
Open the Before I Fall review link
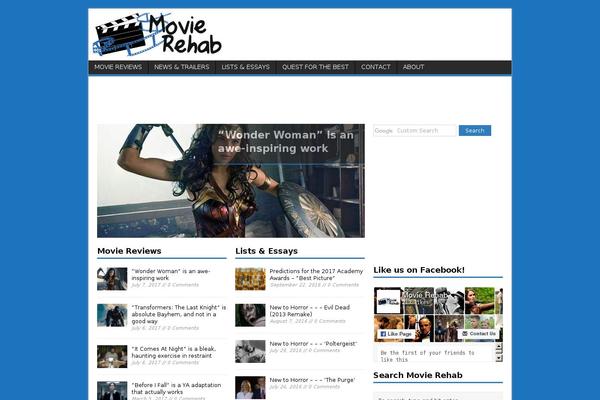176,389
